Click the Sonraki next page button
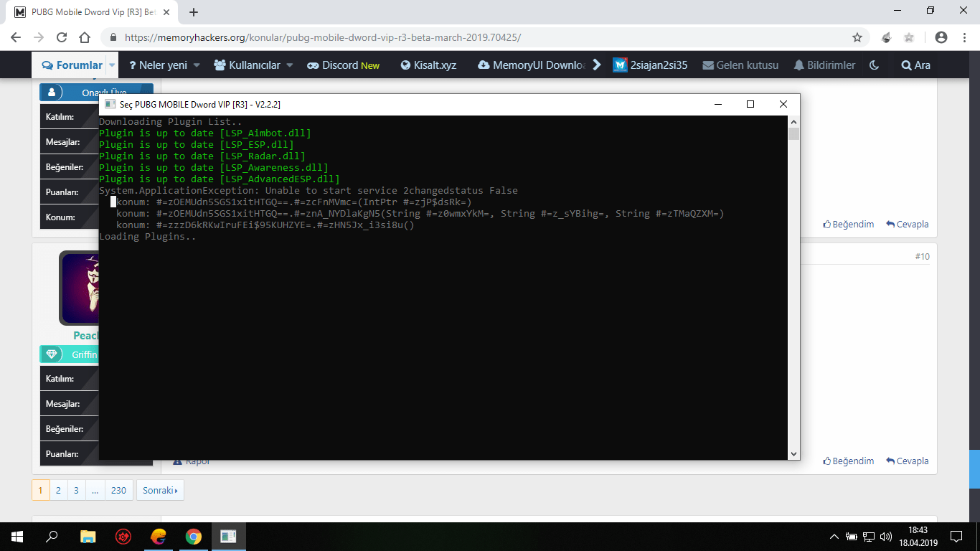Image resolution: width=980 pixels, height=551 pixels. point(160,491)
